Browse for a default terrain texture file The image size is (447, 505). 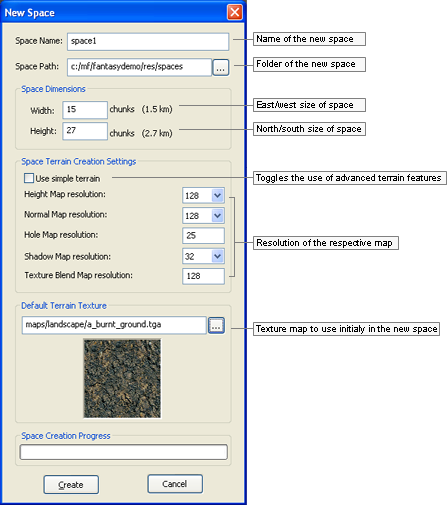click(216, 326)
